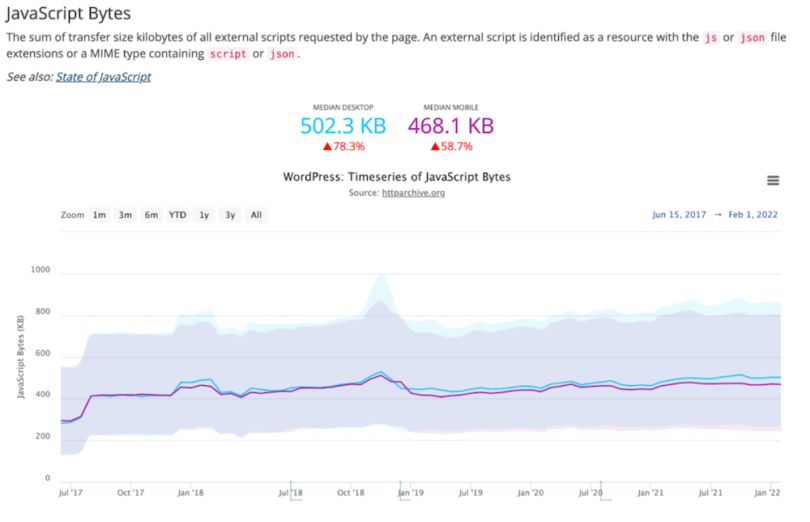Set zoom range to 6m

pos(151,215)
